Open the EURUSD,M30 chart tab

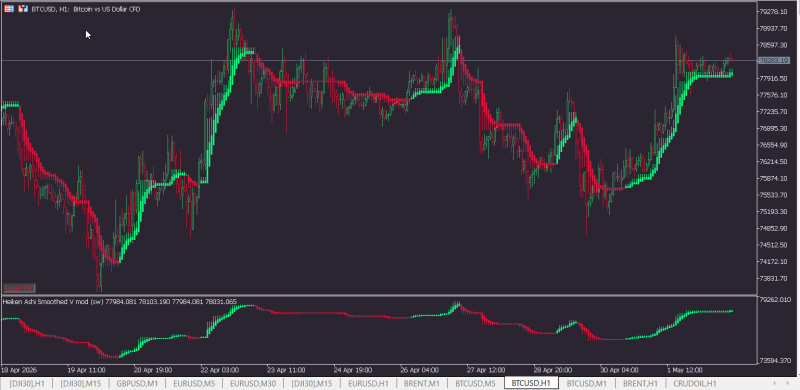[254, 383]
